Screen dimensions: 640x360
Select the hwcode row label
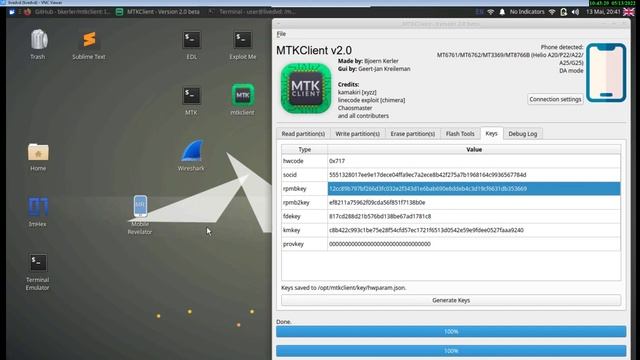coord(304,161)
